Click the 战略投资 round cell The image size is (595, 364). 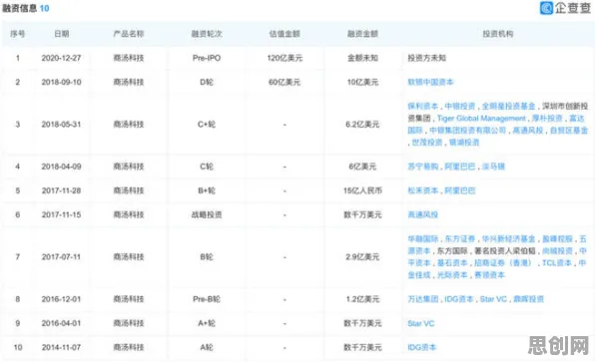click(207, 215)
